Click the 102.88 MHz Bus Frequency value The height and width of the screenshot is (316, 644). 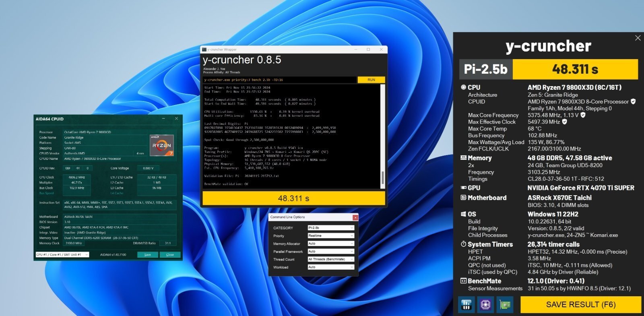coord(542,136)
